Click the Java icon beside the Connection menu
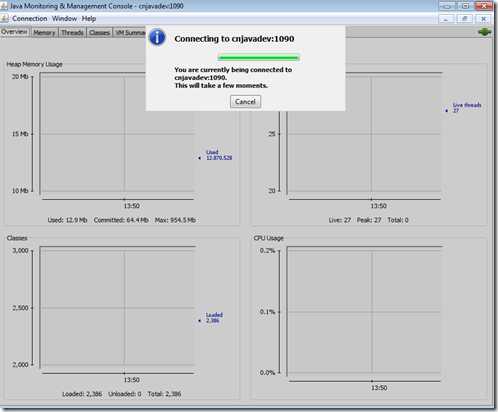498x412 pixels. pyautogui.click(x=5, y=18)
